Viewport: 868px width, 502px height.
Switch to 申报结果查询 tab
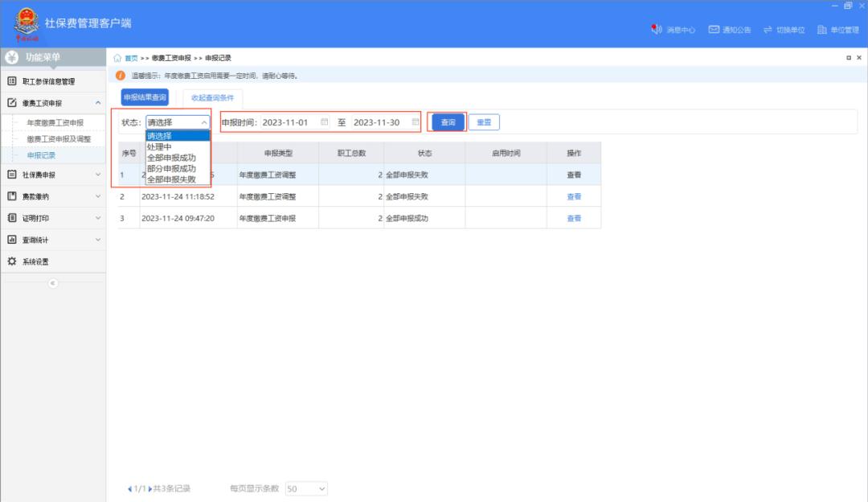click(145, 97)
